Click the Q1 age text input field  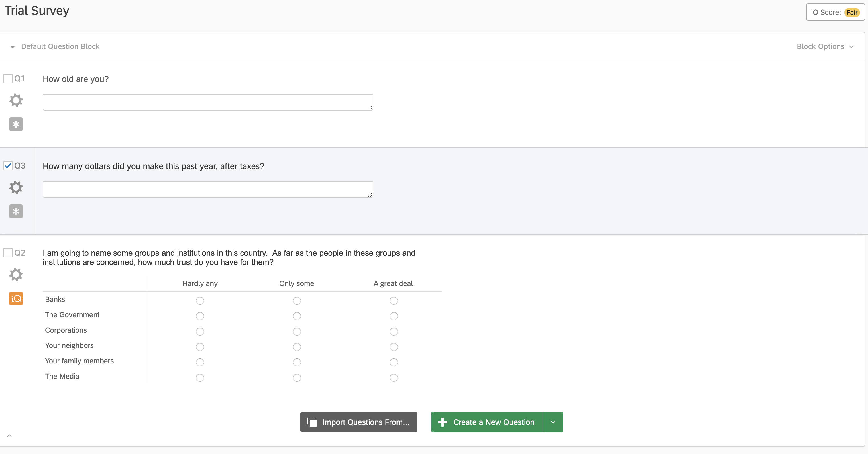click(x=207, y=102)
